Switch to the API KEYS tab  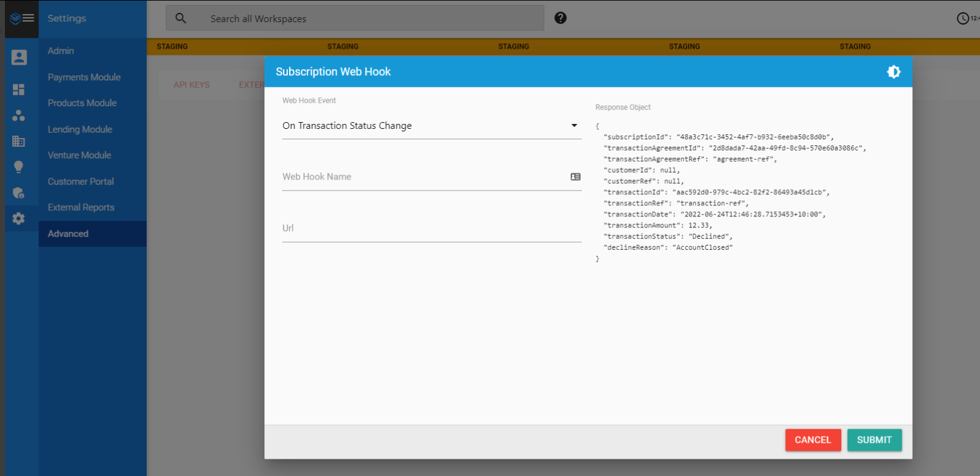coord(192,85)
